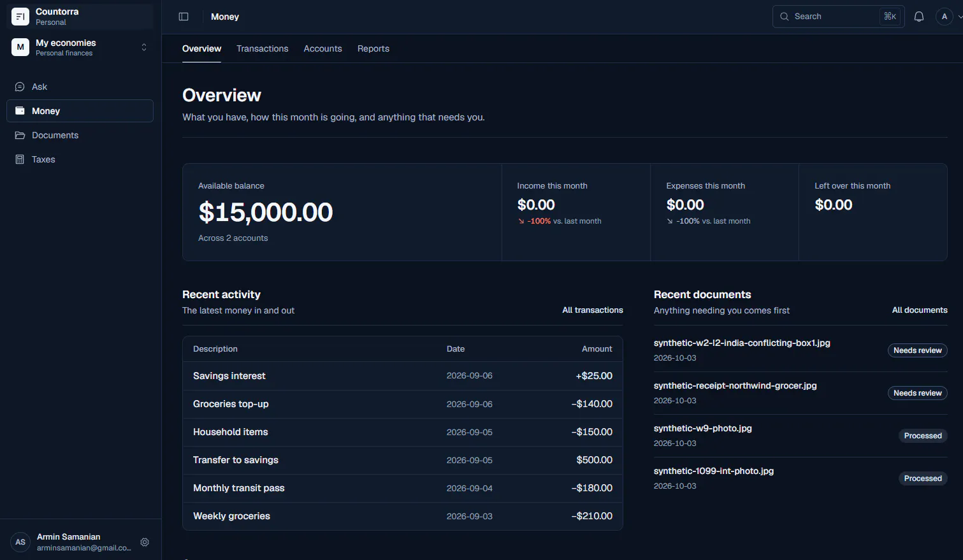963x560 pixels.
Task: Click Needs review badge for w2 document
Action: [x=918, y=350]
